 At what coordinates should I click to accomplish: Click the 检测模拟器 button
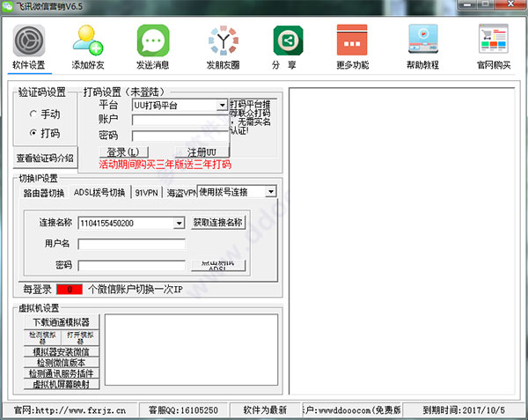pos(42,338)
